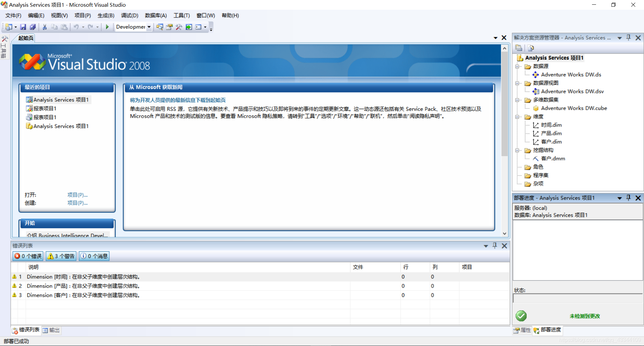The width and height of the screenshot is (644, 346).
Task: Collapse the 维度 folder node
Action: point(518,117)
